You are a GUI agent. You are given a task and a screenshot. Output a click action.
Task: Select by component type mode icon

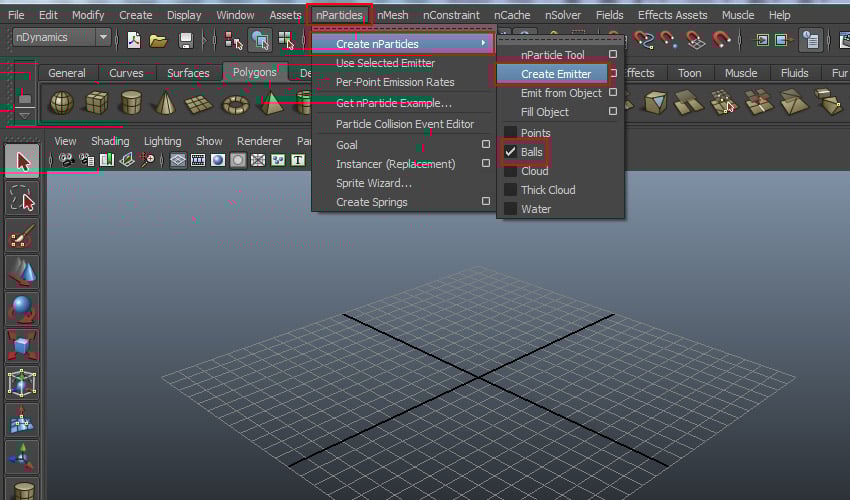(x=286, y=40)
